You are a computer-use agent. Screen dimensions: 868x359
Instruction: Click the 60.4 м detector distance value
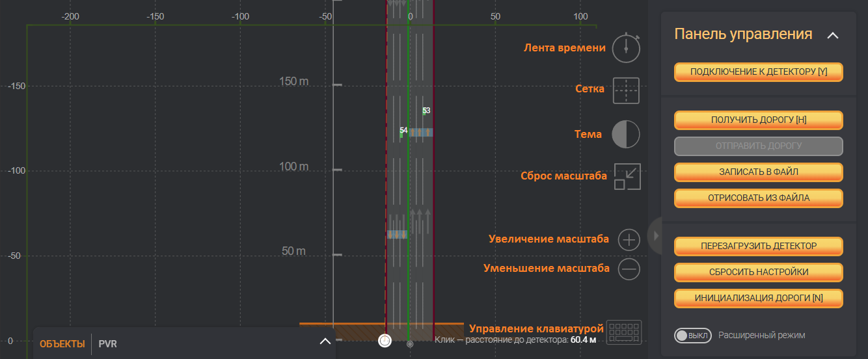point(584,339)
